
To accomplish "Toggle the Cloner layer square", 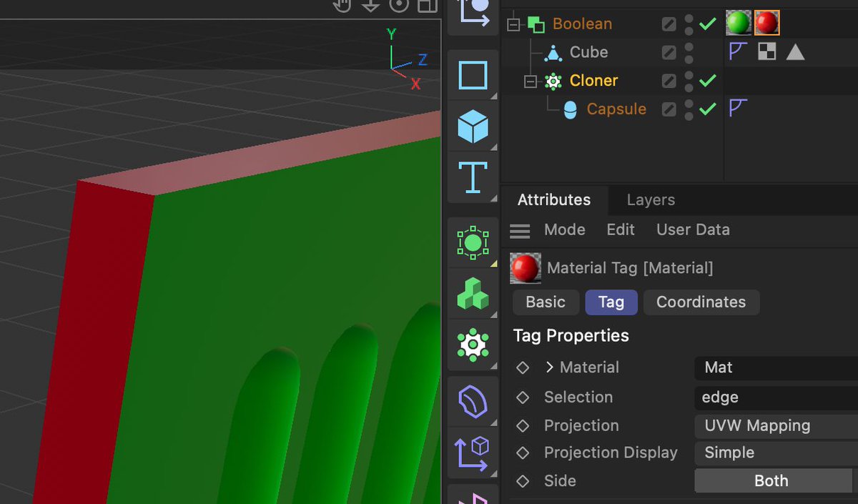I will pyautogui.click(x=669, y=81).
